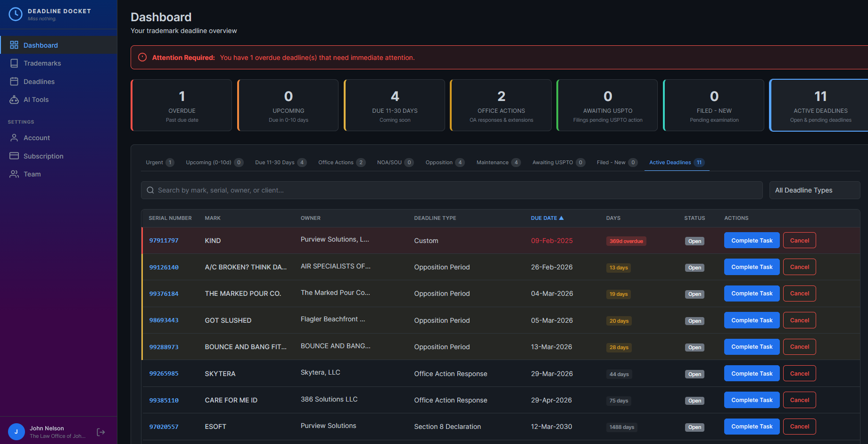Open the All Deadline Types dropdown

tap(814, 190)
